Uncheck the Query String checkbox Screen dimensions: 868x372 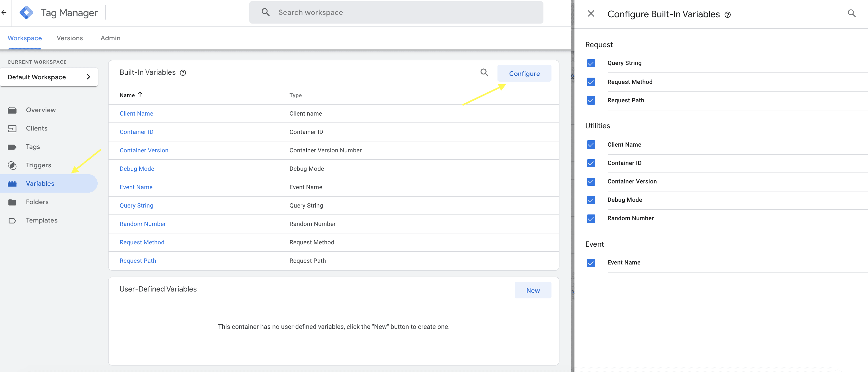coord(591,64)
